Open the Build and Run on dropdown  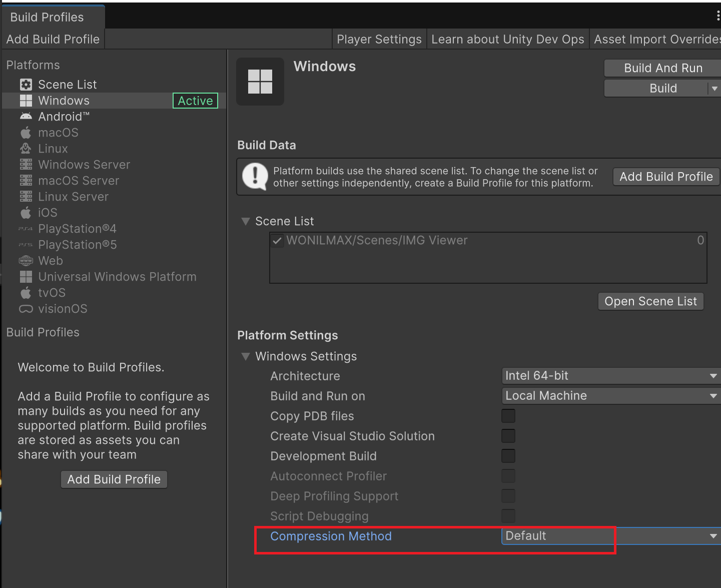coord(611,396)
